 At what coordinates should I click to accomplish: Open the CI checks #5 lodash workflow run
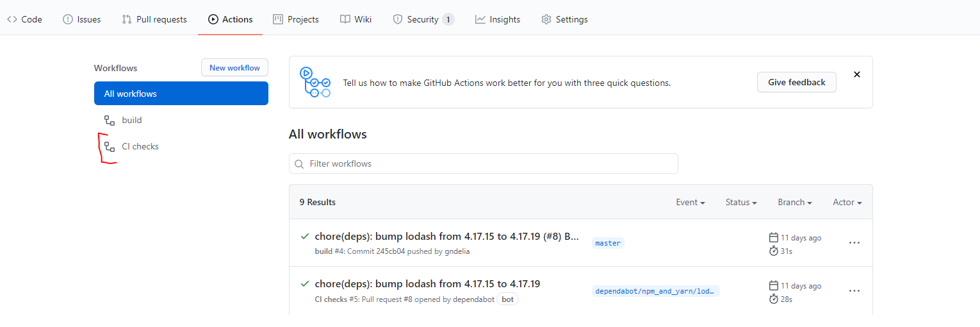tap(427, 284)
